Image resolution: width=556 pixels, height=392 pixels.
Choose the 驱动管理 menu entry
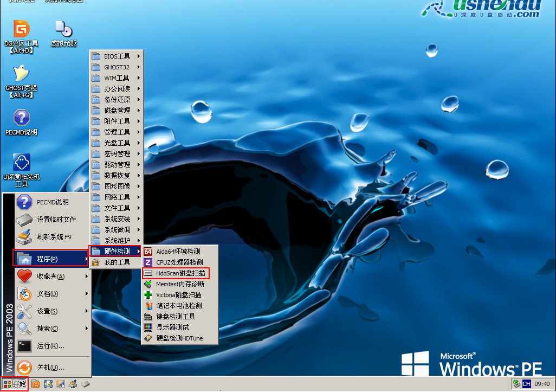click(x=117, y=165)
